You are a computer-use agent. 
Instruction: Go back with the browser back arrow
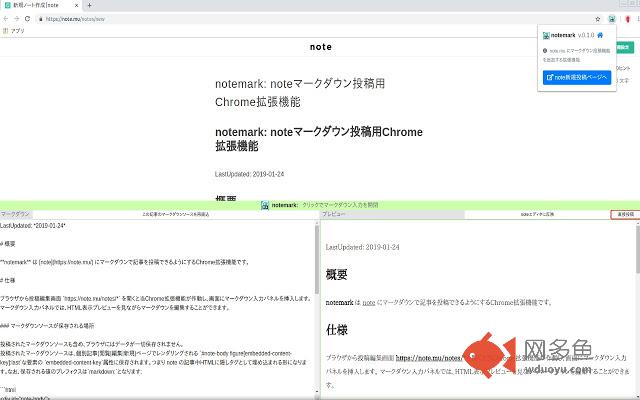[6, 19]
